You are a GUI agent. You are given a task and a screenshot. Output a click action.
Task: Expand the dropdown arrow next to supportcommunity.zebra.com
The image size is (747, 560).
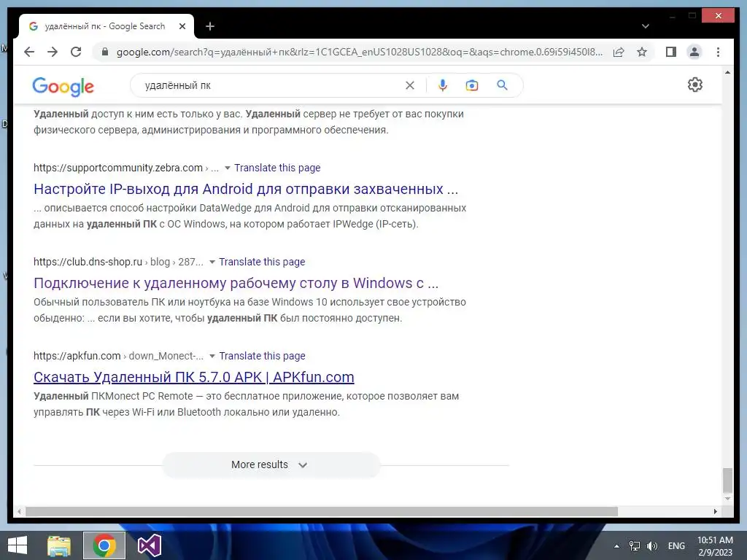point(228,168)
